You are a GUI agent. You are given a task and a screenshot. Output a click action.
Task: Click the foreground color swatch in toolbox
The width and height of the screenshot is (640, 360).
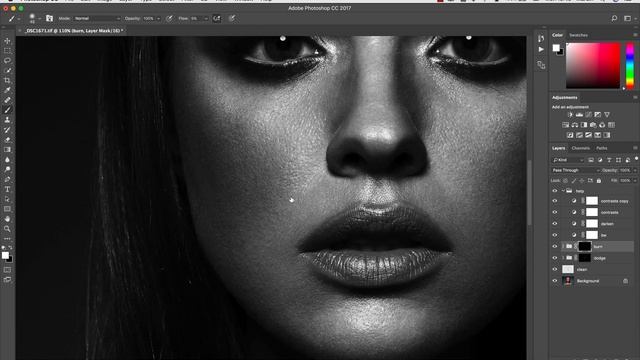point(5,255)
